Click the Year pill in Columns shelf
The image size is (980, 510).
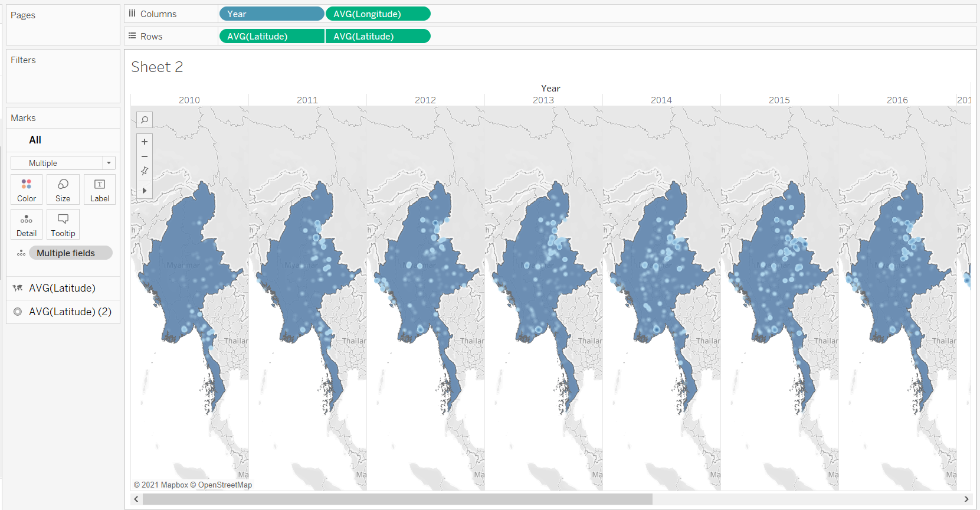[x=271, y=14]
